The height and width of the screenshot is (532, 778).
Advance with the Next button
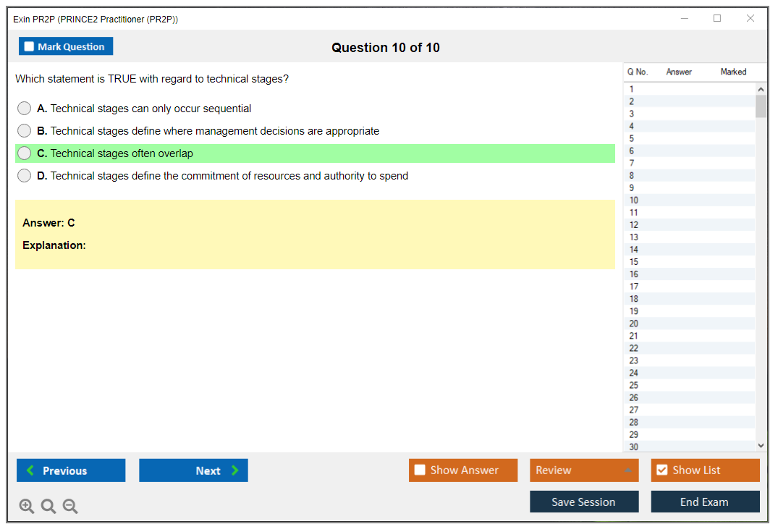point(193,470)
